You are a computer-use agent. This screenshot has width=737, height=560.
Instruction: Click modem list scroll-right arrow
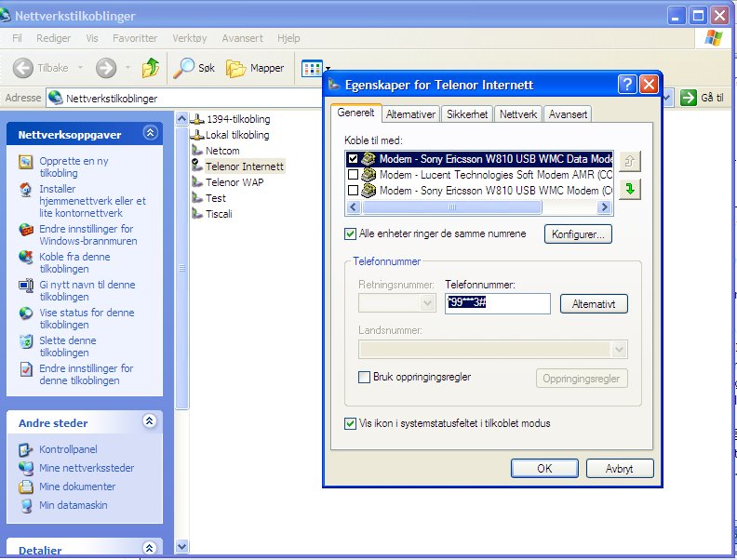(605, 207)
